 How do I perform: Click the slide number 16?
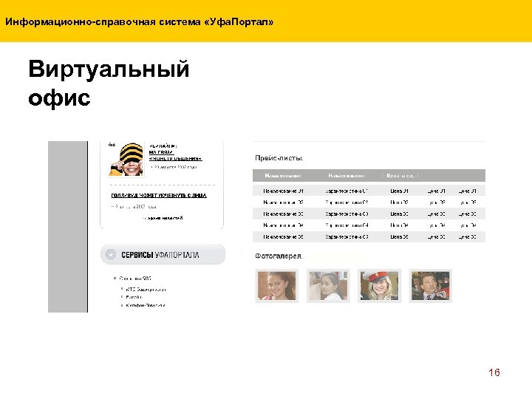494,372
